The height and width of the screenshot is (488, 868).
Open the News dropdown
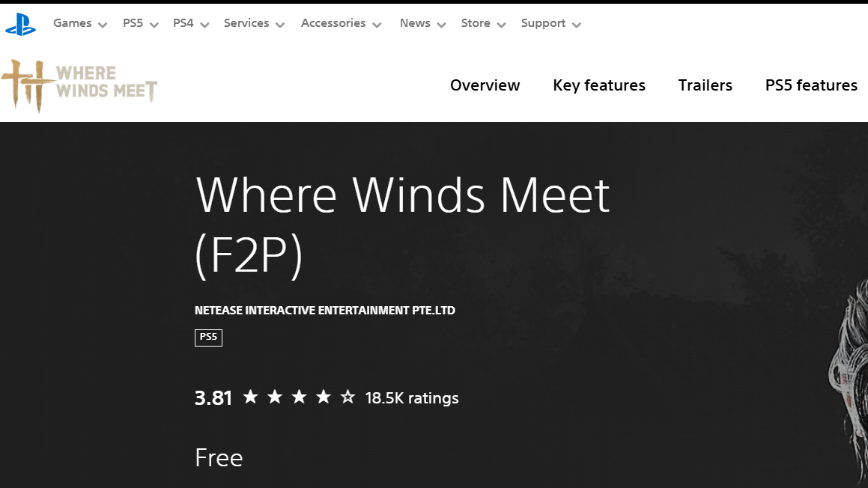[x=422, y=24]
